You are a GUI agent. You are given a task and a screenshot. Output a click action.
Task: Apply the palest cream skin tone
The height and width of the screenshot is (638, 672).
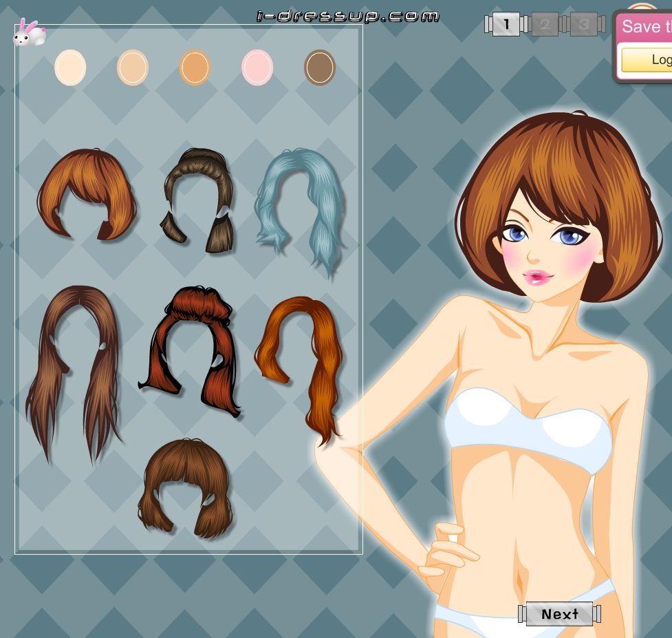(x=70, y=67)
